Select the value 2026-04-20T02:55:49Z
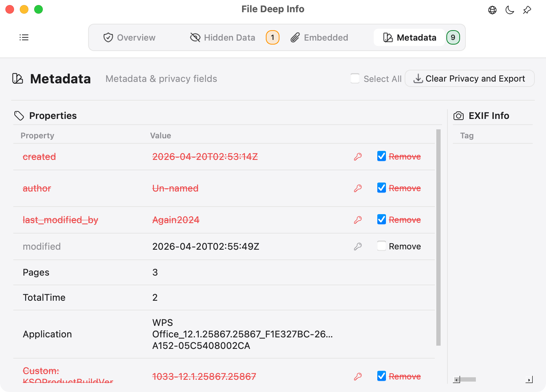Screen dimensions: 546x392 click(206, 246)
